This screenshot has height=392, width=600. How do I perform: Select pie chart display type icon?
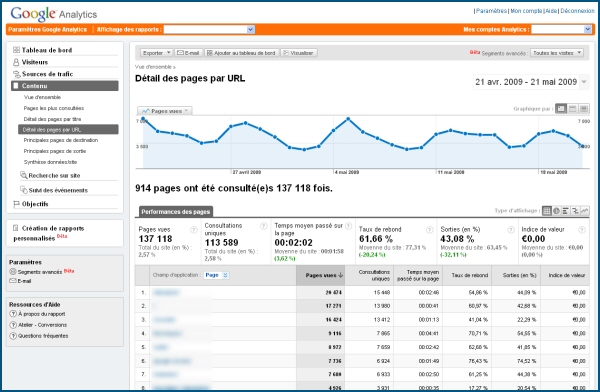click(556, 211)
